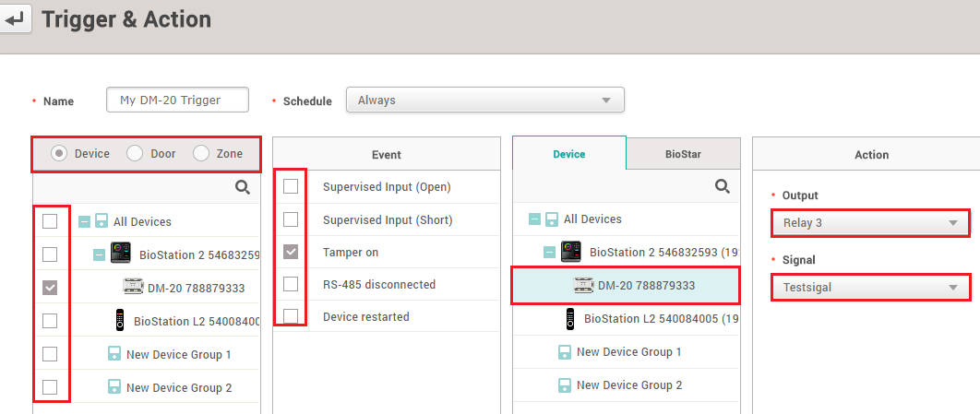Open the Output Relay 3 dropdown
Screen dimensions: 980x414
tap(870, 223)
